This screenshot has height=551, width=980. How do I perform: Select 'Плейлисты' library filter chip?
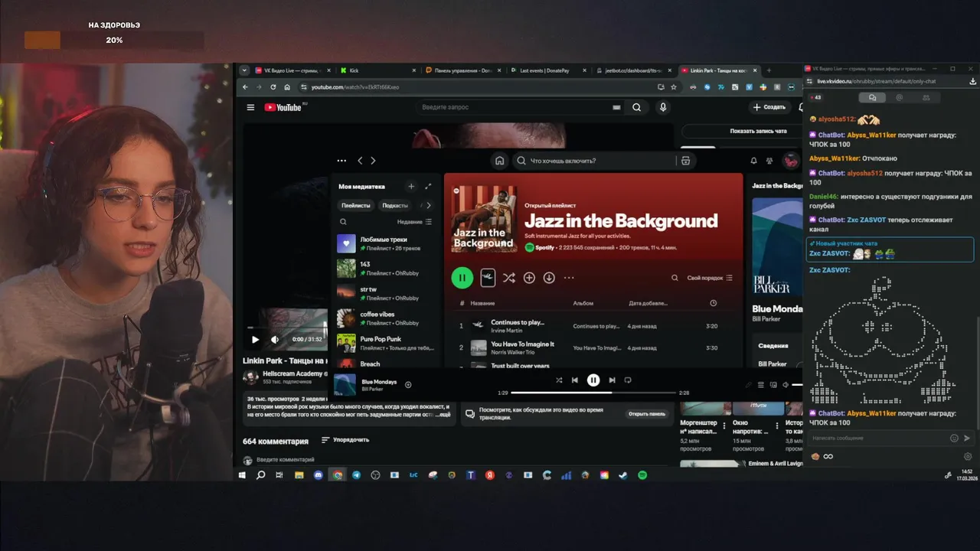tap(356, 205)
